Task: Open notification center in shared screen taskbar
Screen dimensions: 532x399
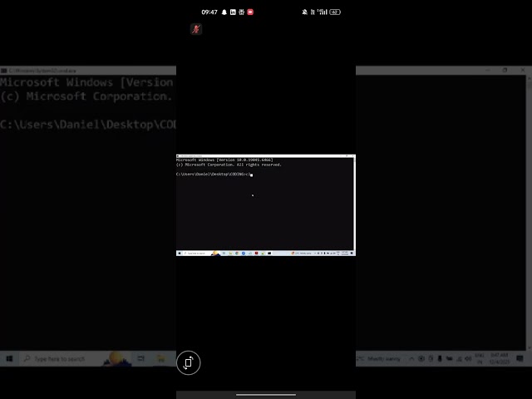Action: tap(352, 253)
